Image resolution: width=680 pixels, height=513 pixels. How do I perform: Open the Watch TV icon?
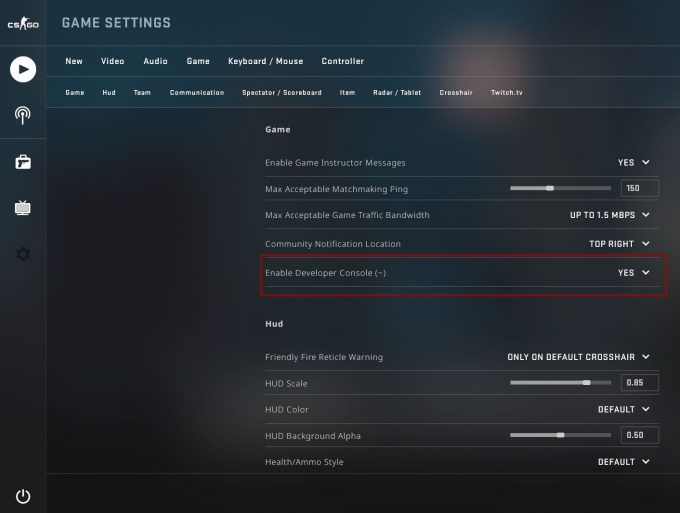[23, 208]
